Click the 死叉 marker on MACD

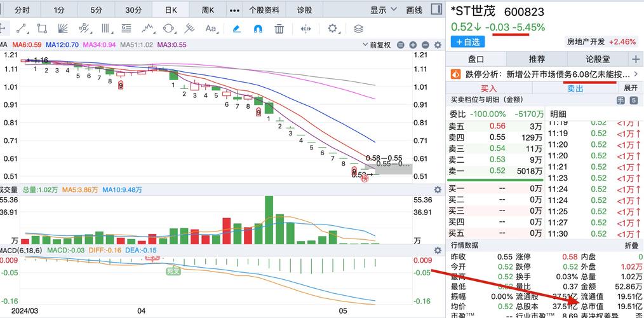click(173, 271)
